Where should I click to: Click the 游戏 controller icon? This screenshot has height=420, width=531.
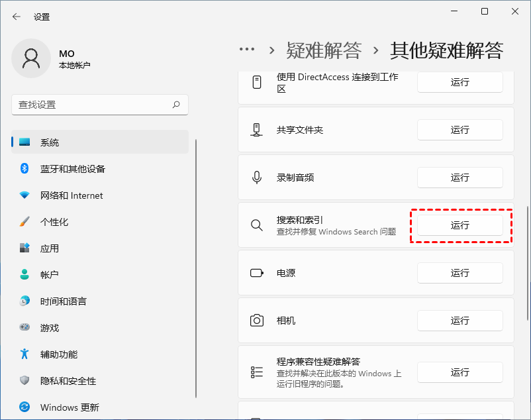coord(23,327)
